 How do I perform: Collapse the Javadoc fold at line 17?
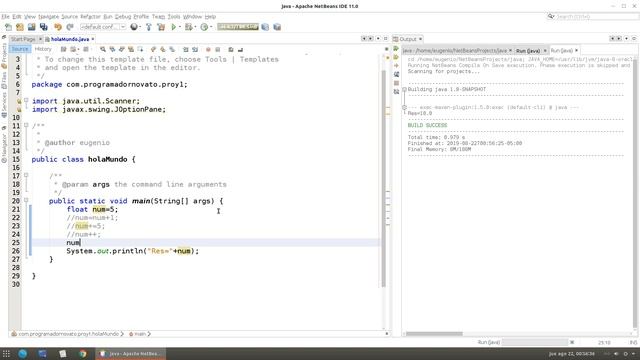tap(26, 176)
